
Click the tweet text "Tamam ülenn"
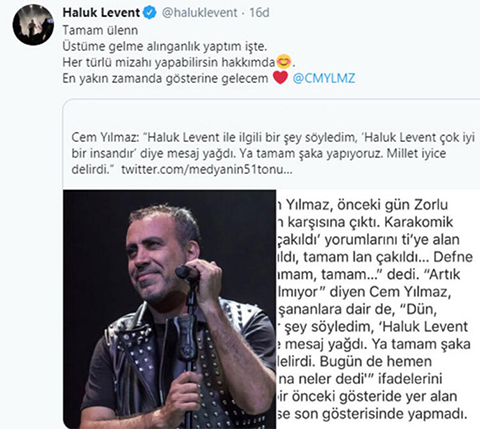coord(100,30)
